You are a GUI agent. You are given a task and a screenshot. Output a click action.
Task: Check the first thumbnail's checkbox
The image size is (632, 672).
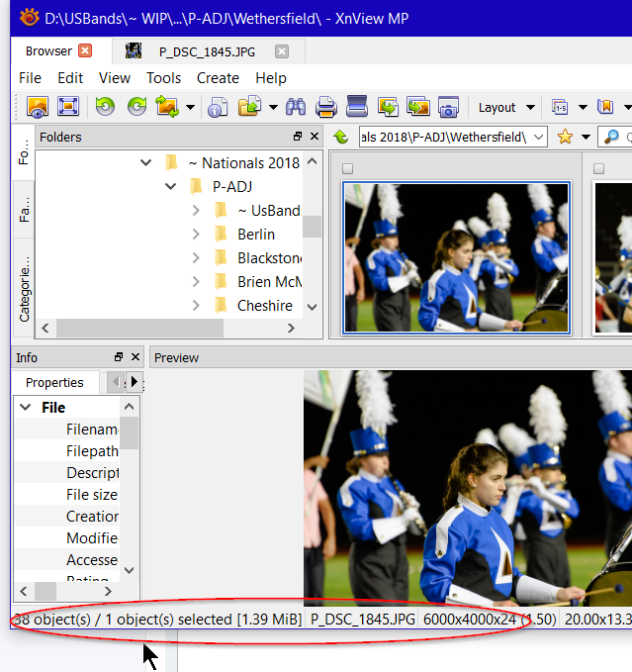[x=348, y=169]
